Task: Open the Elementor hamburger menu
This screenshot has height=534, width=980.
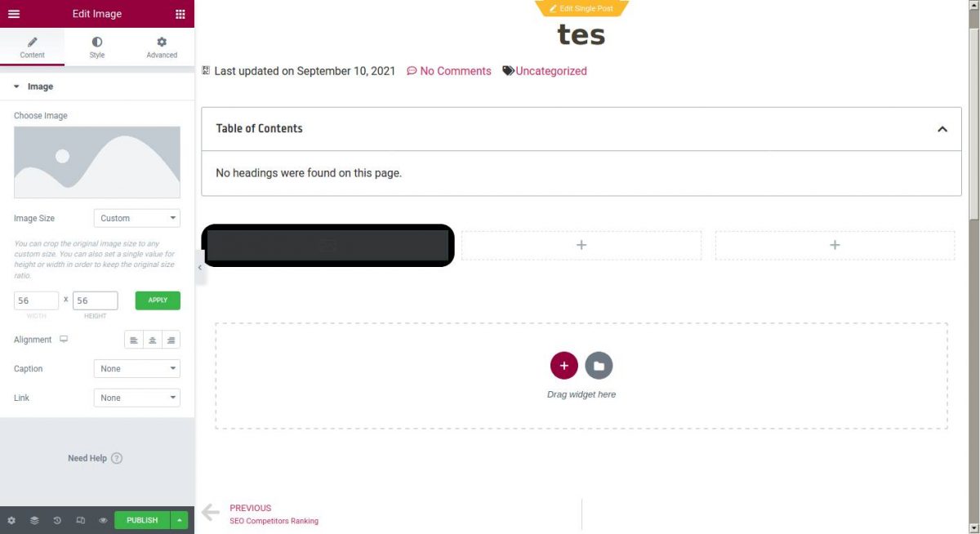Action: coord(14,14)
